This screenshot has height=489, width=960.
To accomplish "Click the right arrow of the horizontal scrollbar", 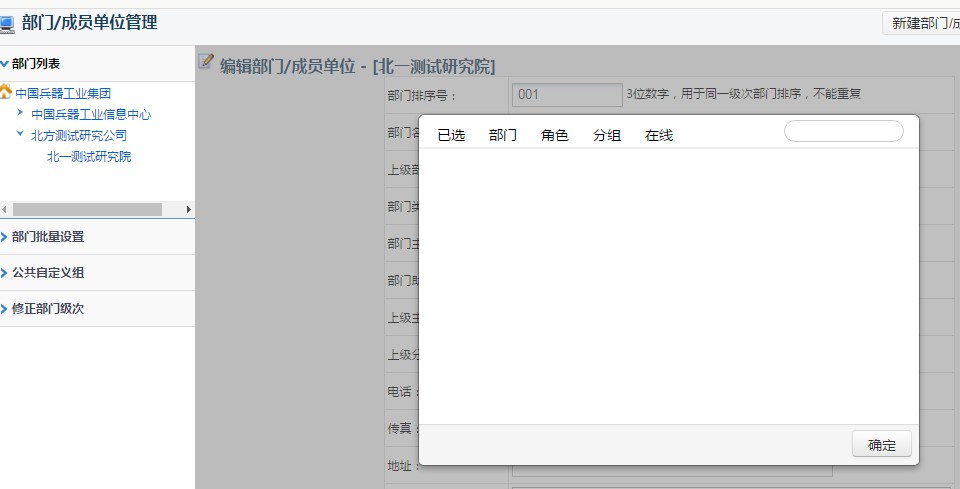I will 189,209.
